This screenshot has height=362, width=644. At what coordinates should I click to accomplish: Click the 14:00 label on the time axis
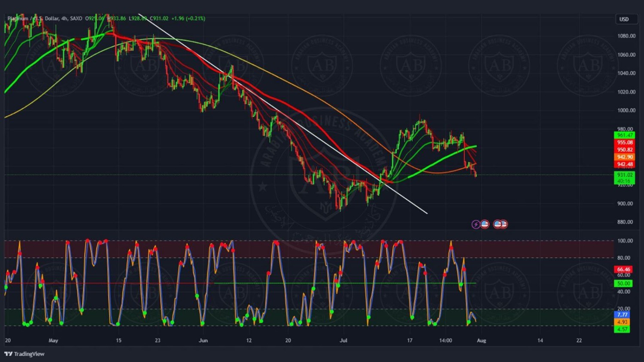(x=446, y=341)
